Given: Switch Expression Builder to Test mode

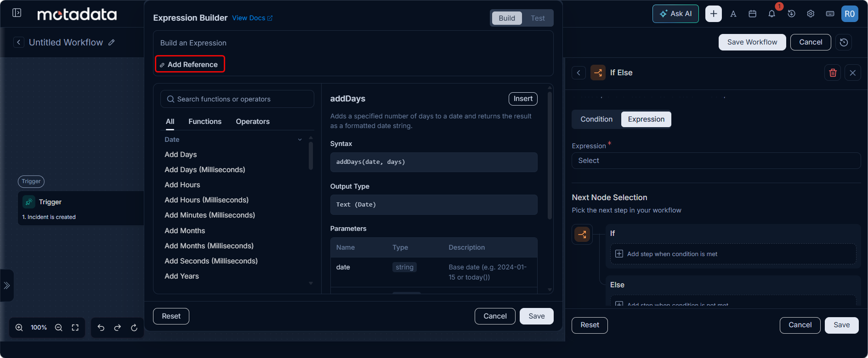Looking at the screenshot, I should (x=538, y=18).
